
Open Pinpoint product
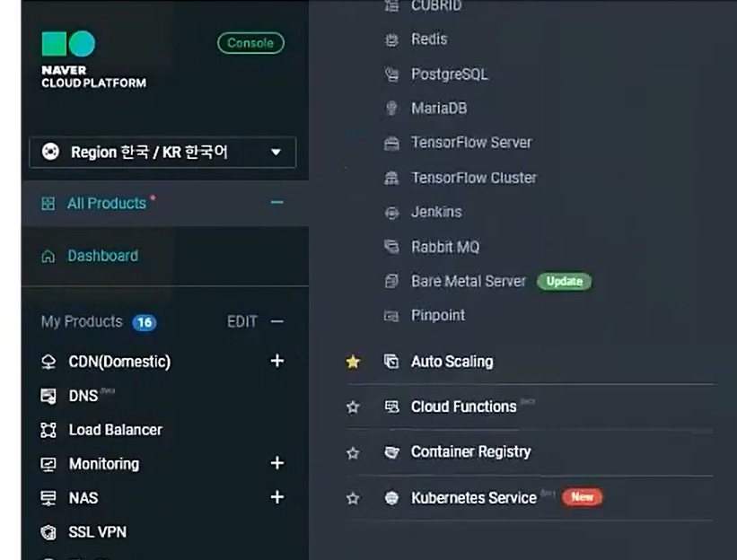point(437,315)
